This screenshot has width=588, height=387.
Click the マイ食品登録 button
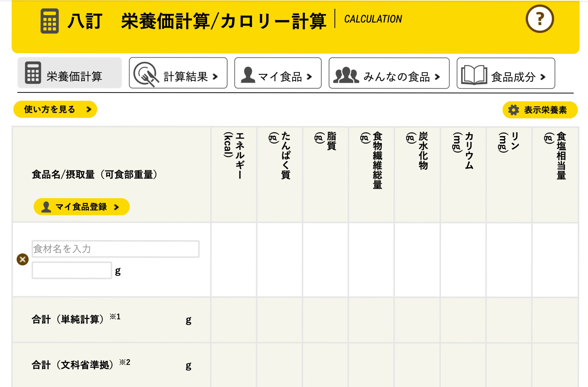81,207
